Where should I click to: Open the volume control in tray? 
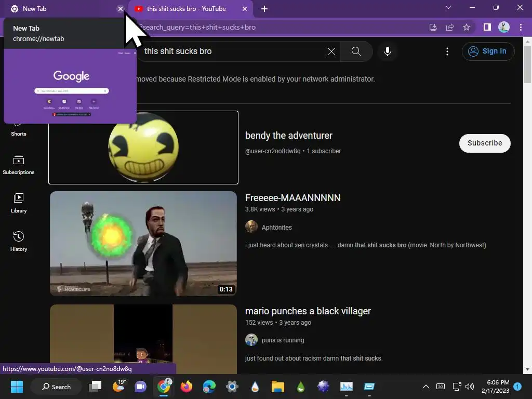pyautogui.click(x=470, y=387)
